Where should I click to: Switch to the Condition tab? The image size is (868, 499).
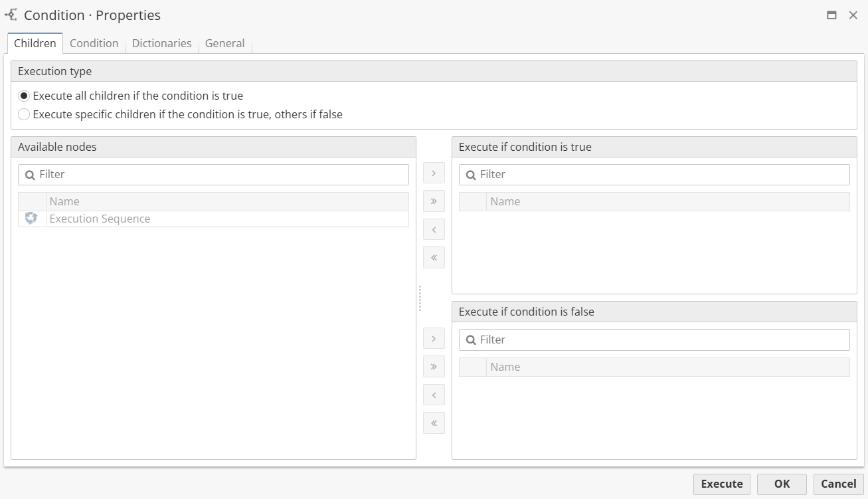pyautogui.click(x=94, y=43)
